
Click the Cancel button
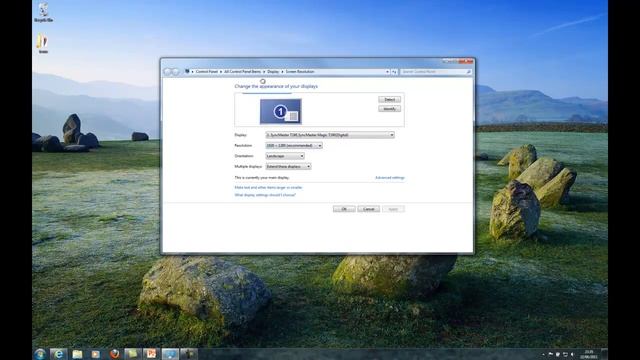pyautogui.click(x=369, y=209)
